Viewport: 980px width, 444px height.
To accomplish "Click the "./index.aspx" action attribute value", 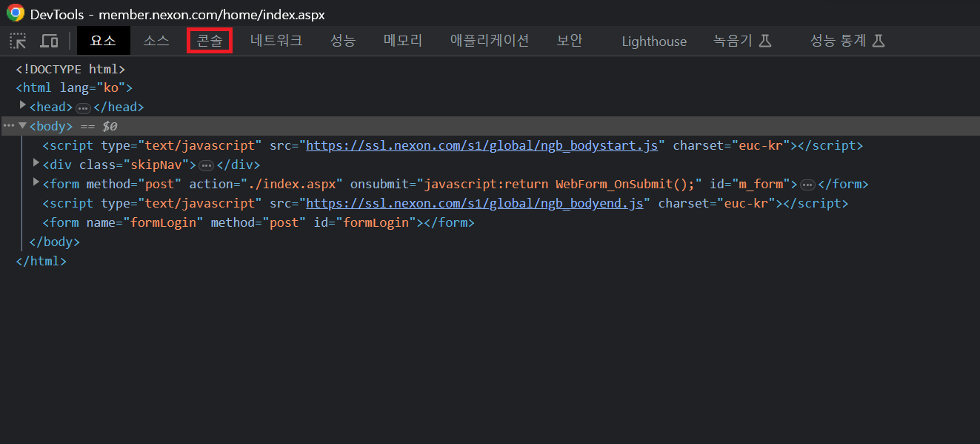I will click(290, 184).
